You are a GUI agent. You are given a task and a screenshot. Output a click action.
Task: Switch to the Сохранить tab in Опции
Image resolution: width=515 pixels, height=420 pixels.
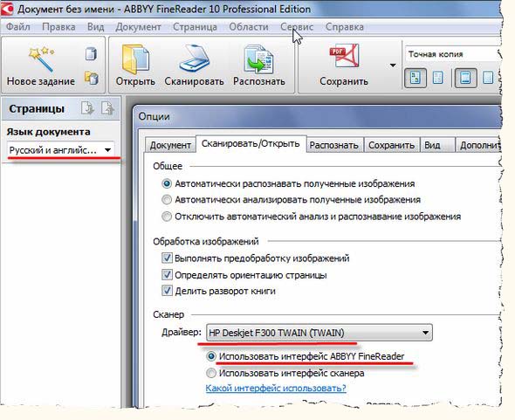[391, 145]
